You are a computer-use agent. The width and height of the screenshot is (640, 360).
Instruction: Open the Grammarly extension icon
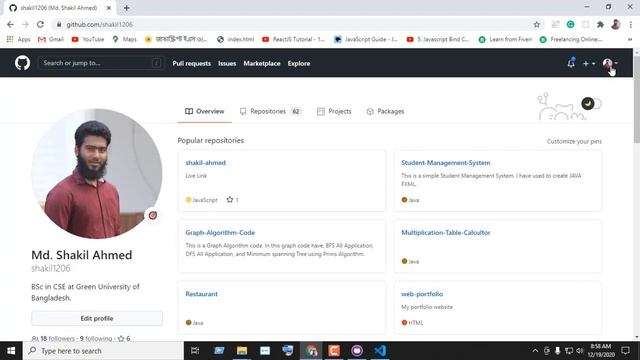[570, 24]
